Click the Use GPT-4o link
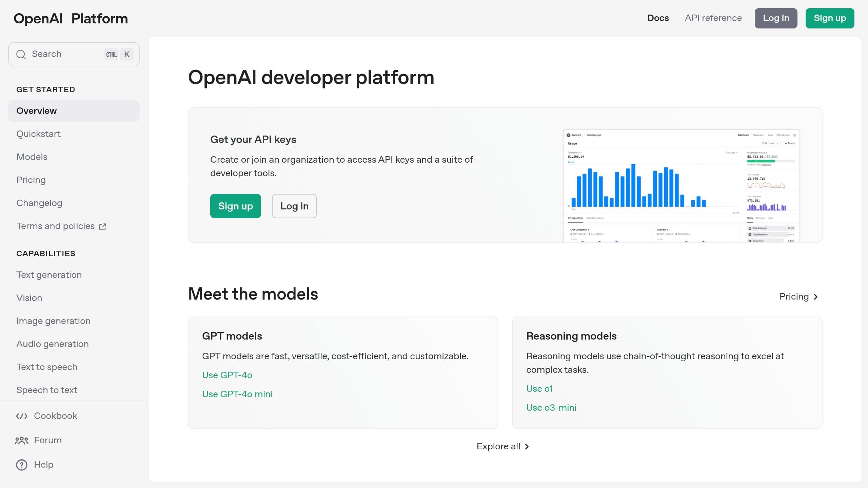The width and height of the screenshot is (868, 488). point(227,375)
